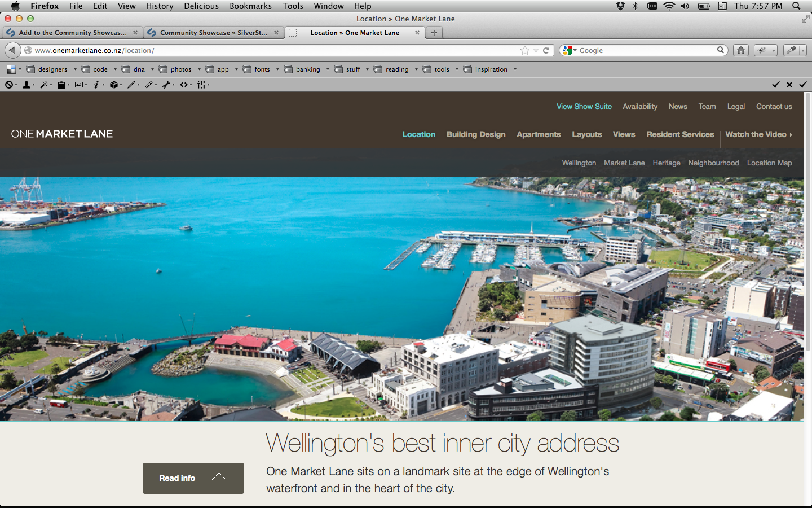Click the Wellington harbour aerial photo
The image size is (812, 508).
[401, 299]
